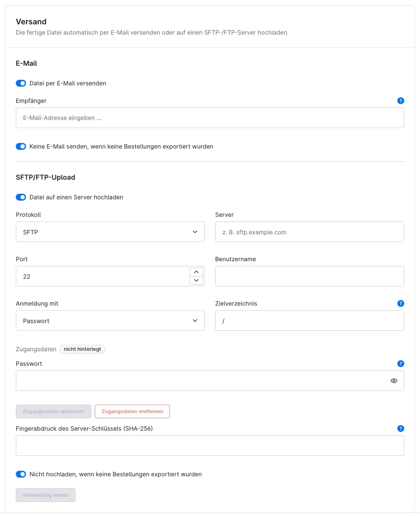This screenshot has height=516, width=420.
Task: Toggle 'Datei per E-Mail versenden' switch
Action: pyautogui.click(x=21, y=83)
